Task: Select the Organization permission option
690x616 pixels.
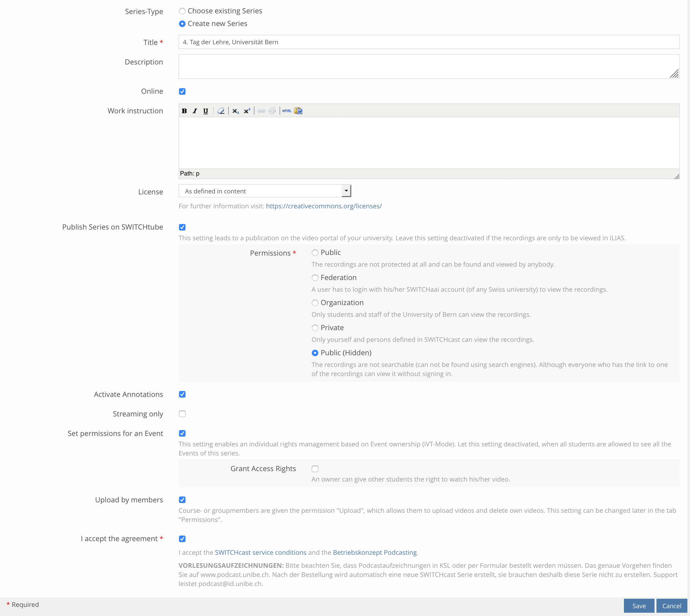Action: [x=315, y=302]
